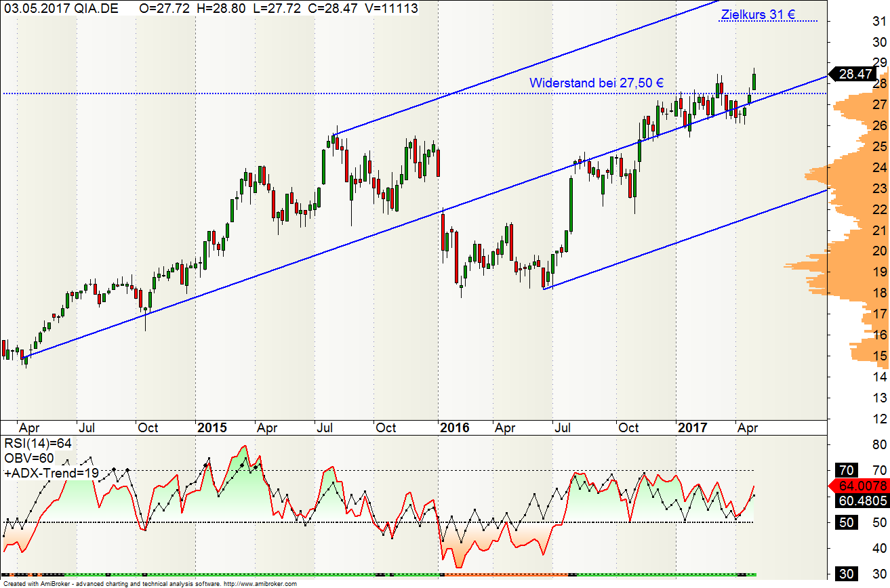Click the AmiBroker URL in the footer
This screenshot has width=890, height=588.
pos(261,584)
